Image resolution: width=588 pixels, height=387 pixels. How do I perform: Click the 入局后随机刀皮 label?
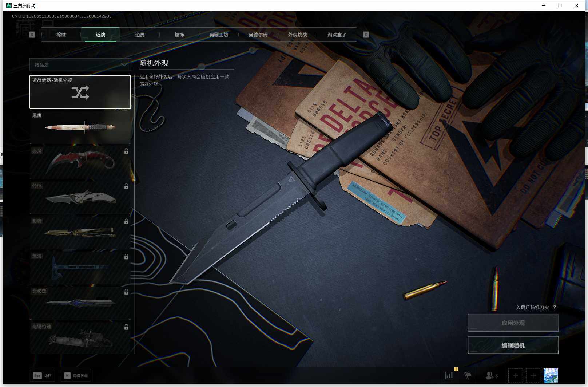[x=532, y=307]
